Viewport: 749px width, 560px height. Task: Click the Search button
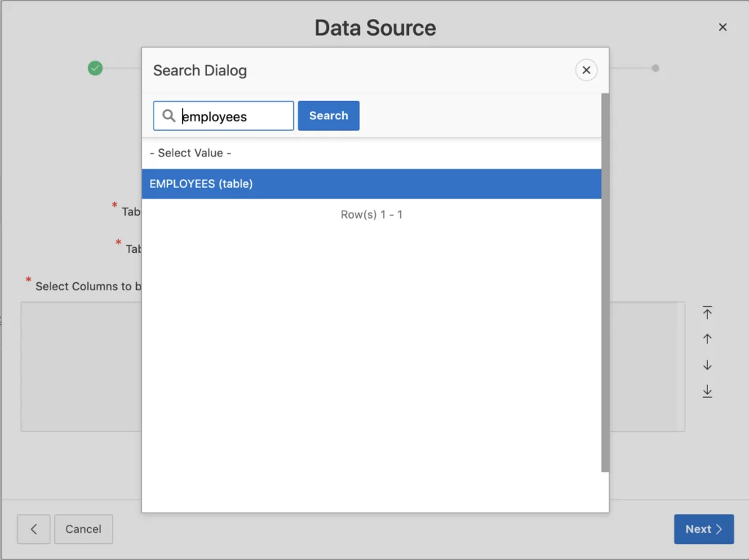[x=328, y=116]
